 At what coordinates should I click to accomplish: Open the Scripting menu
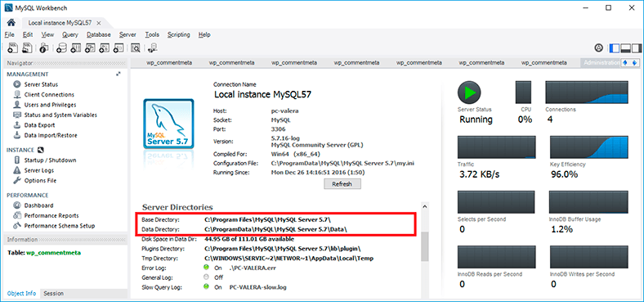pos(179,35)
